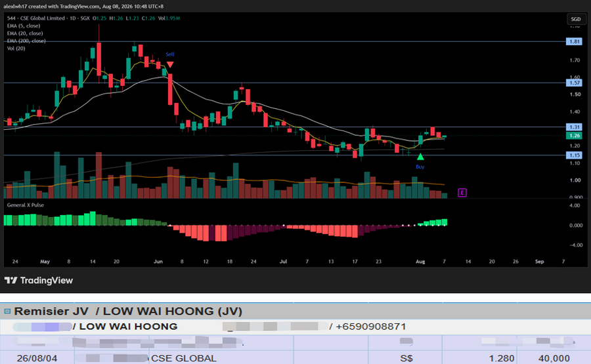Click the green Buy signal arrow

[x=420, y=157]
